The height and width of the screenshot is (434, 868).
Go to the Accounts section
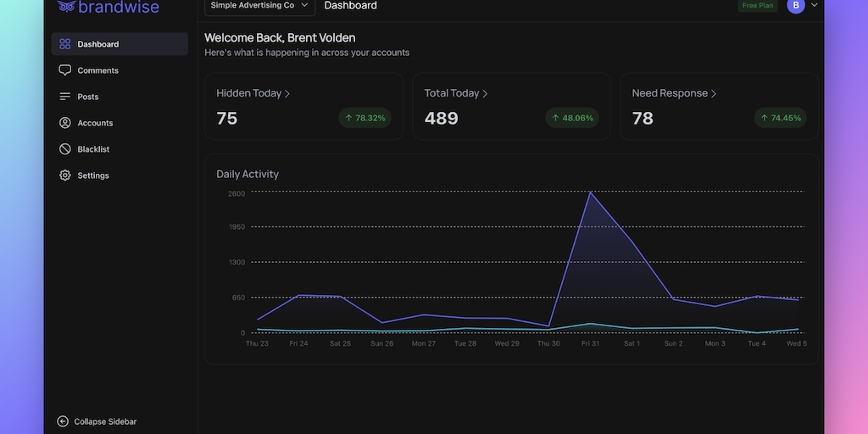pyautogui.click(x=120, y=123)
